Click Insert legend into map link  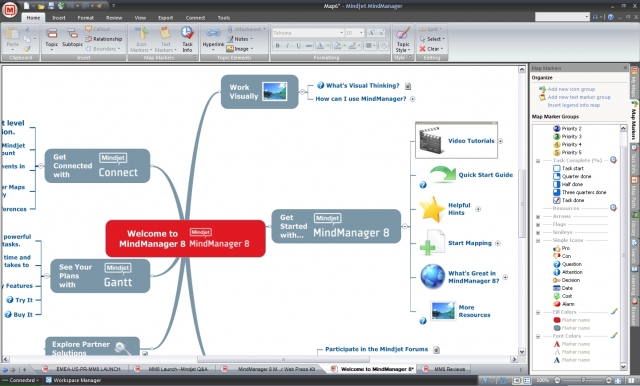click(573, 105)
